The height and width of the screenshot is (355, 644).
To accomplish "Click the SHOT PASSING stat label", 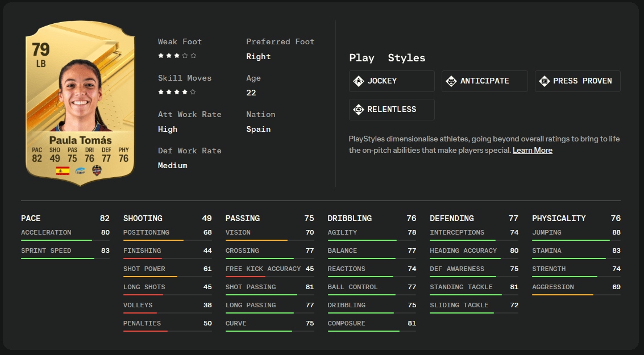I will coord(251,287).
